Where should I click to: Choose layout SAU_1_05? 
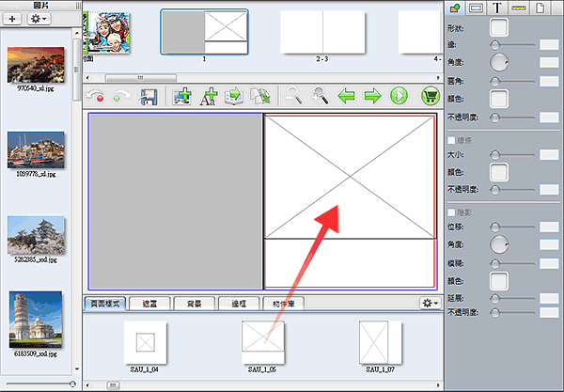263,342
